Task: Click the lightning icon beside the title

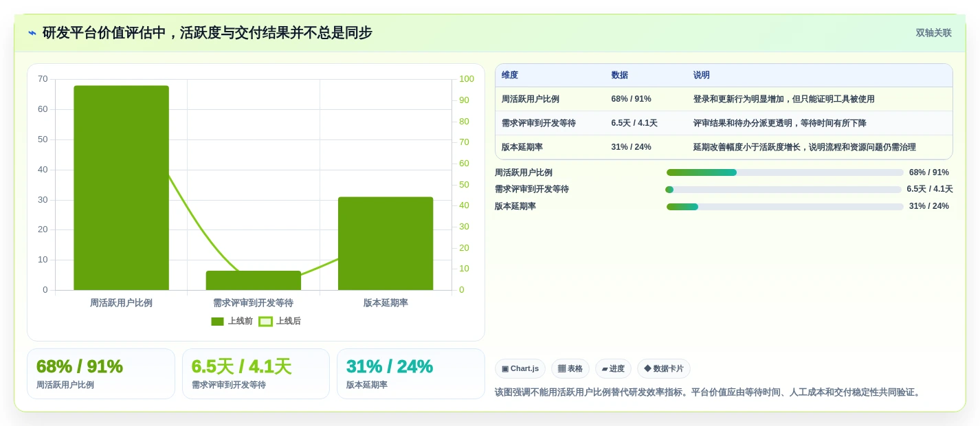Action: [x=32, y=33]
